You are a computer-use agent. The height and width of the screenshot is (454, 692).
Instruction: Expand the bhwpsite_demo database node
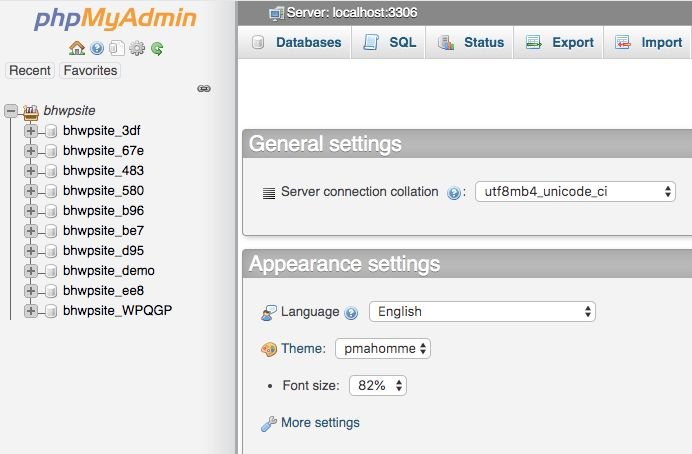pos(30,270)
